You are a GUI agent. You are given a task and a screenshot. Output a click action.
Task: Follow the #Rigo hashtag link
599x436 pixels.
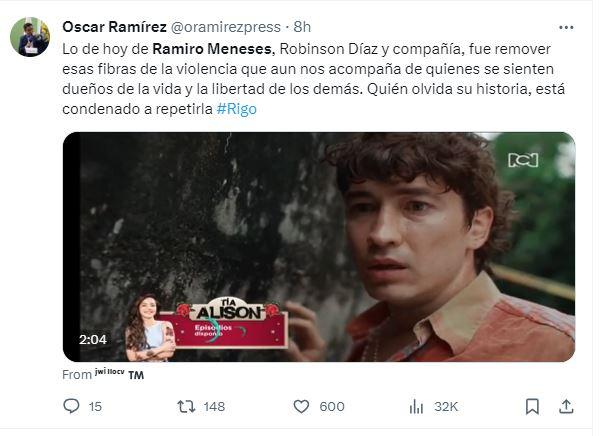click(236, 109)
